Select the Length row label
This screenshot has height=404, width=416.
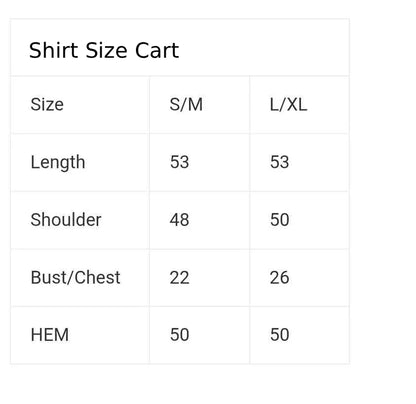58,163
